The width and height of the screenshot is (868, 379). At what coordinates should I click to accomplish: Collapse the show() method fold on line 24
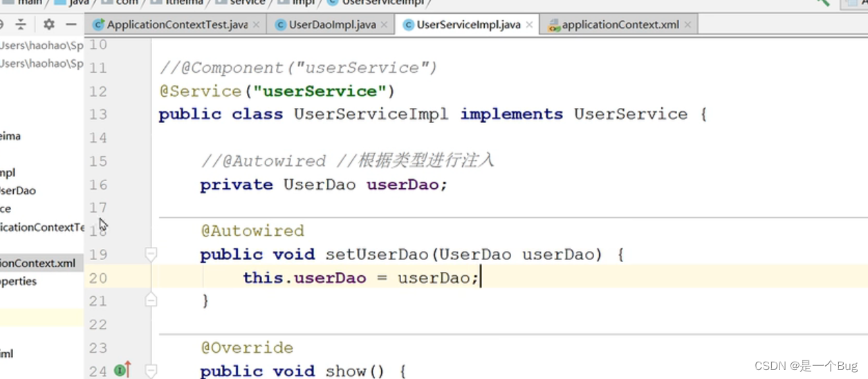click(151, 371)
